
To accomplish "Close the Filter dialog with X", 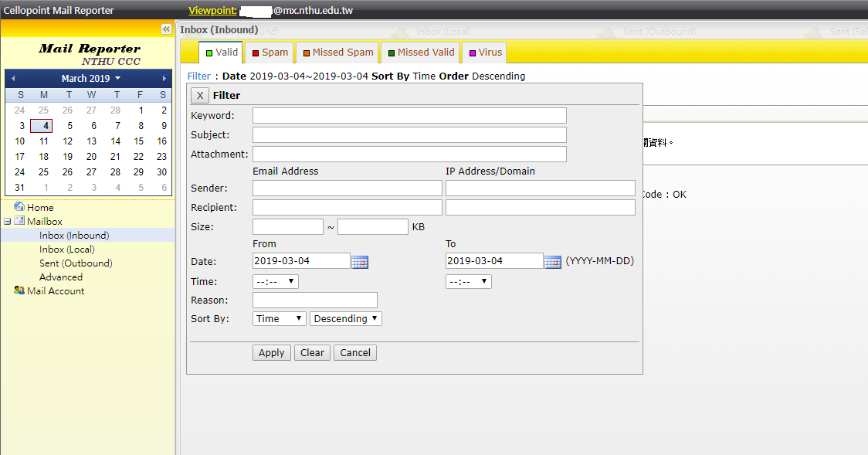I will 199,95.
